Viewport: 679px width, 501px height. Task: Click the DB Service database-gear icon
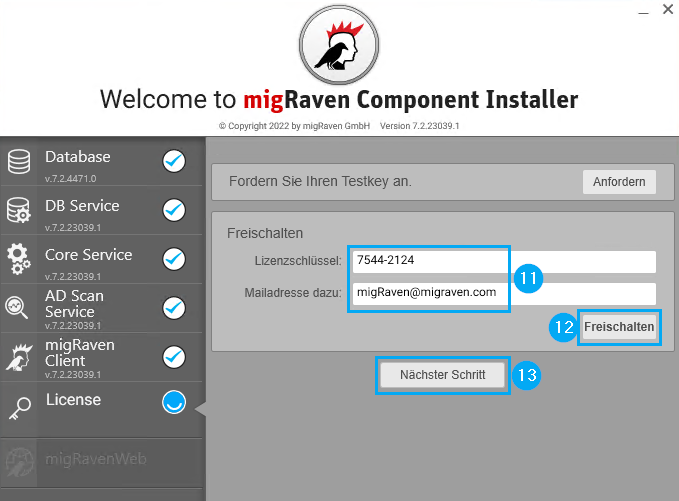pos(19,210)
